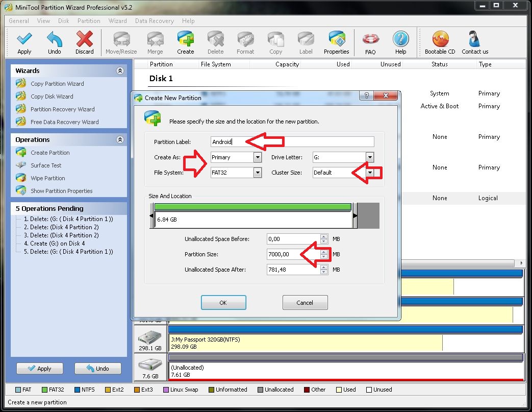This screenshot has height=412, width=532.
Task: Open the Properties toolbar icon
Action: tap(336, 42)
